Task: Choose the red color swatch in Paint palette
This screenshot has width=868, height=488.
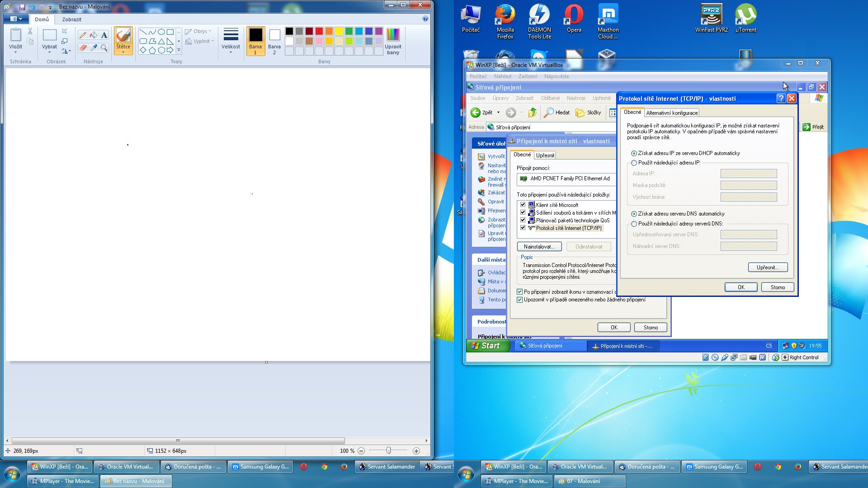Action: coord(319,31)
